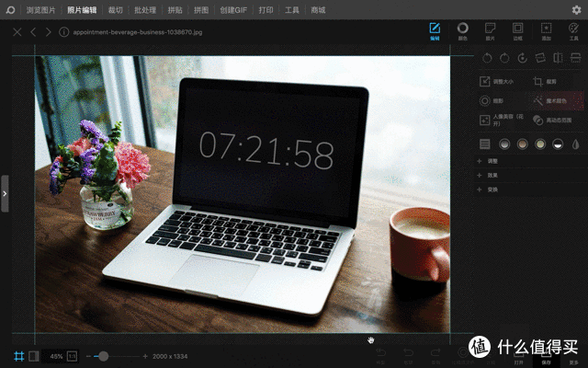Click the water droplet icon
This screenshot has height=368, width=588.
[x=575, y=144]
